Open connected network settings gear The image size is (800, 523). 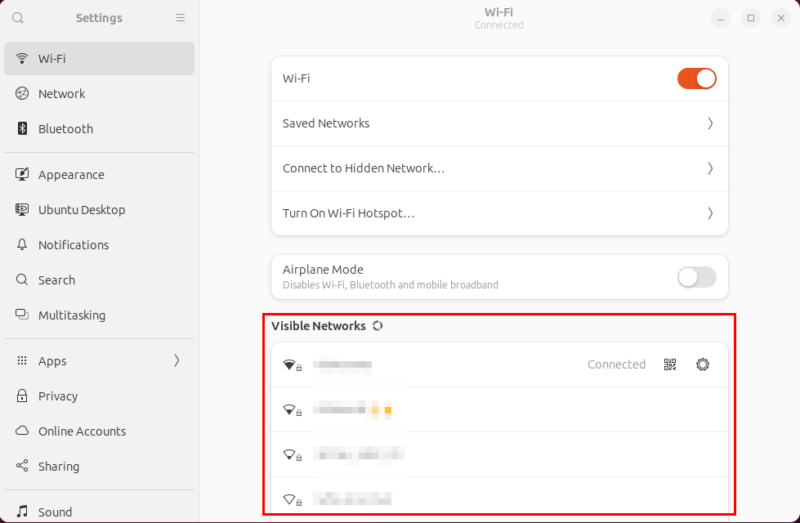(x=703, y=364)
